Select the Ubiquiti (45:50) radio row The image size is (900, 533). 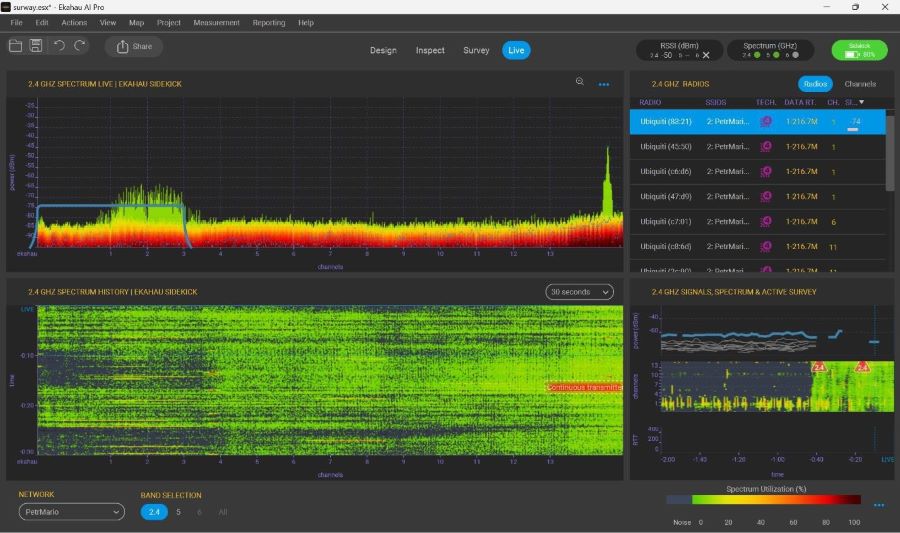(758, 147)
